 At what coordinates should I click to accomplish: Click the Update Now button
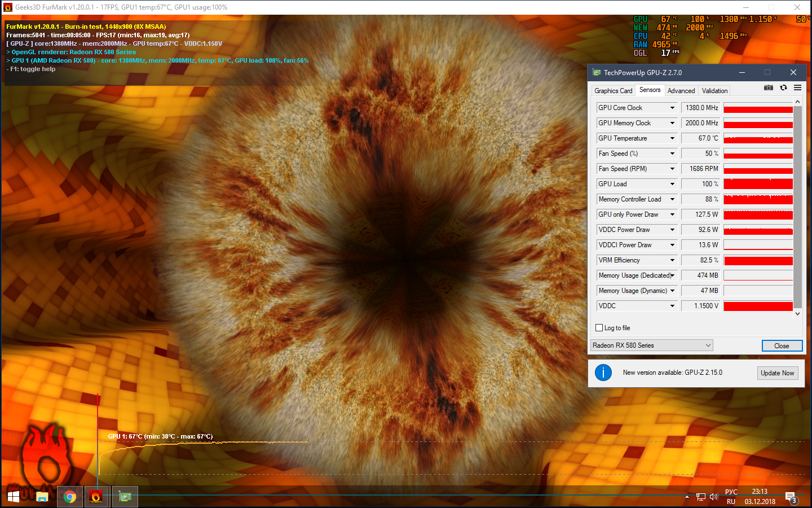[778, 373]
